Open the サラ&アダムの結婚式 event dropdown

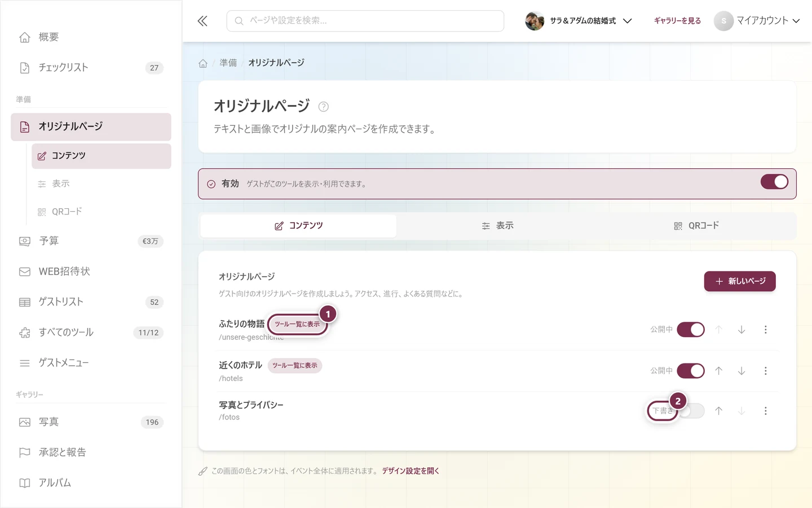tap(579, 21)
